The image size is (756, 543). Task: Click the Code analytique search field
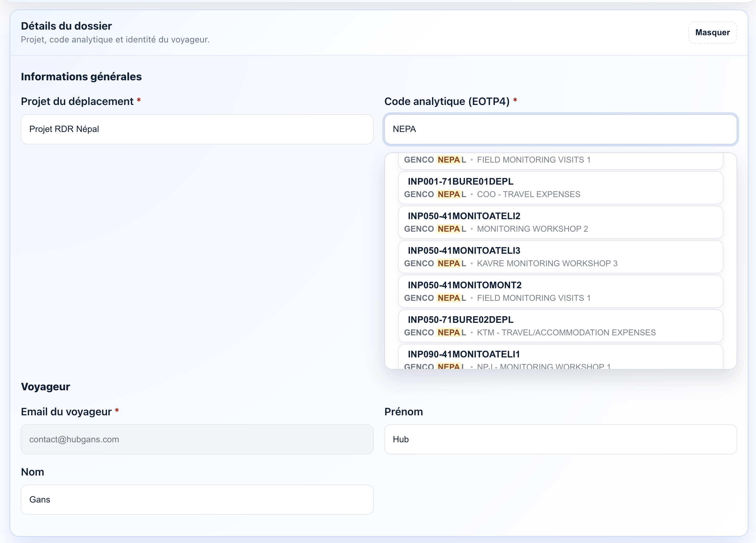click(560, 129)
